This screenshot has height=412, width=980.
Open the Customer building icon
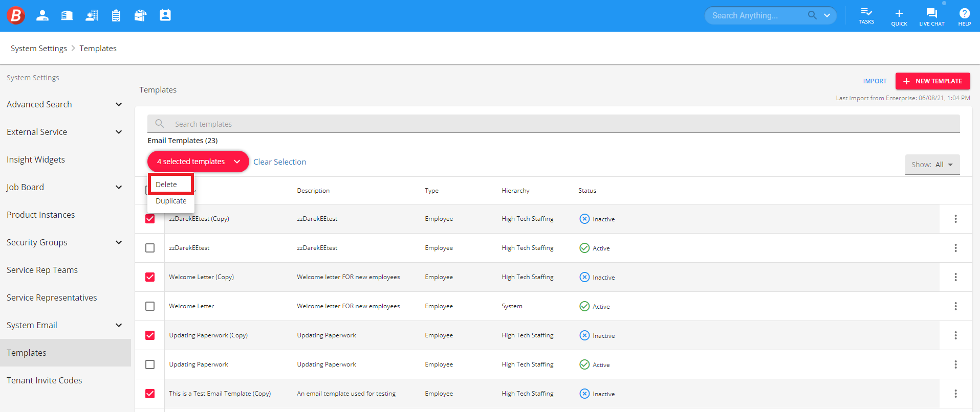coord(67,15)
